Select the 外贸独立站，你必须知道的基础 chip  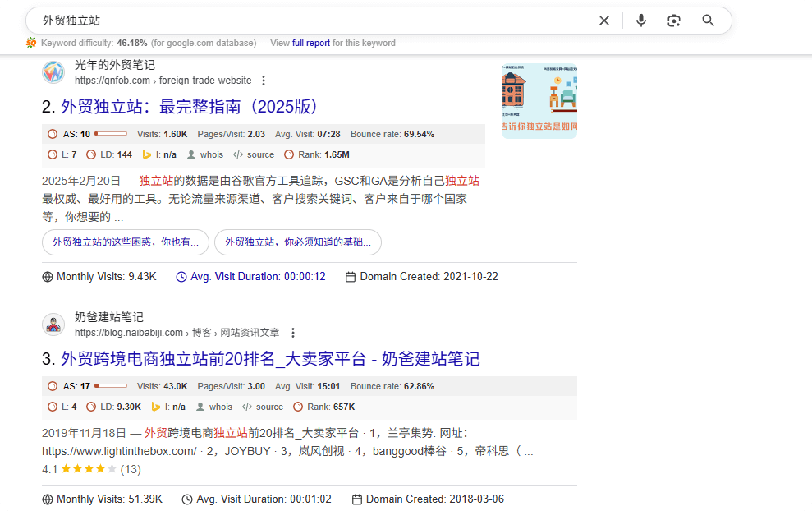coord(297,242)
